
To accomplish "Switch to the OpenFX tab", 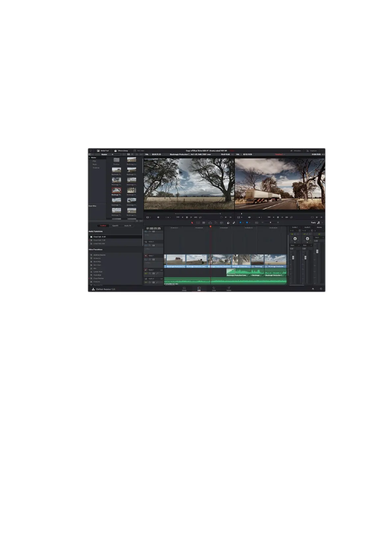I will [x=115, y=226].
